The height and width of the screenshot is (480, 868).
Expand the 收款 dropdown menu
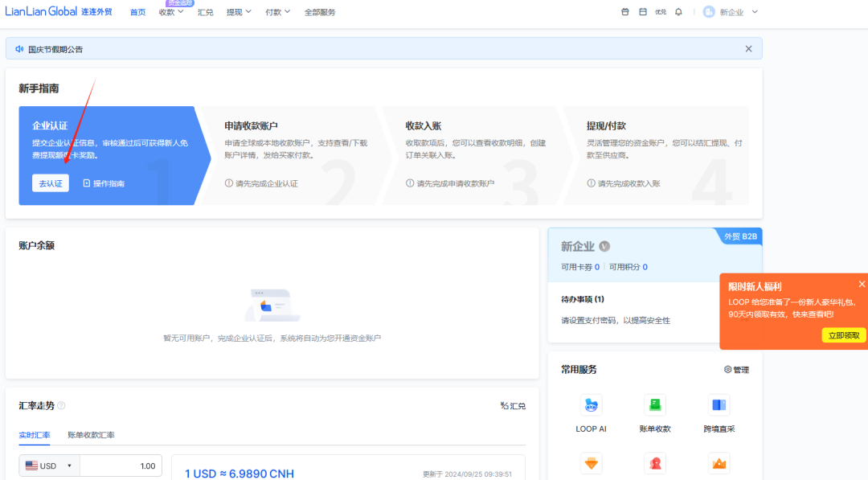171,12
